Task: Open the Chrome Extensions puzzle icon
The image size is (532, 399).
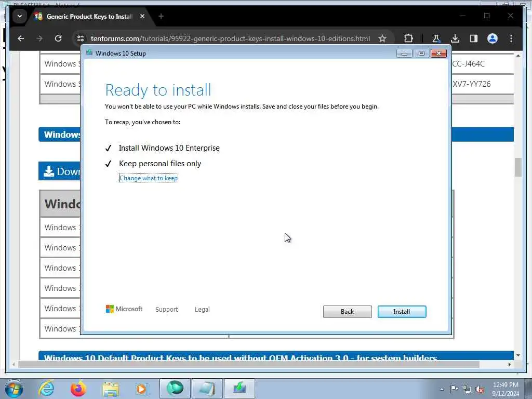Action: click(408, 38)
